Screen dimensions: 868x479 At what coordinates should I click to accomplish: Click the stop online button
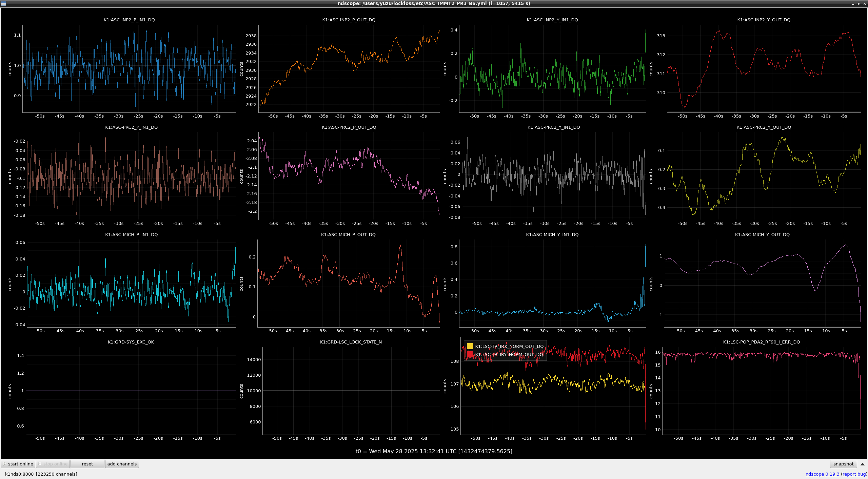[53, 464]
